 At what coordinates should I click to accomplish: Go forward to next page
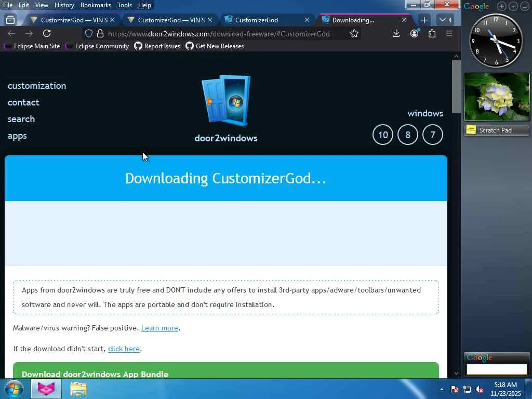click(29, 33)
